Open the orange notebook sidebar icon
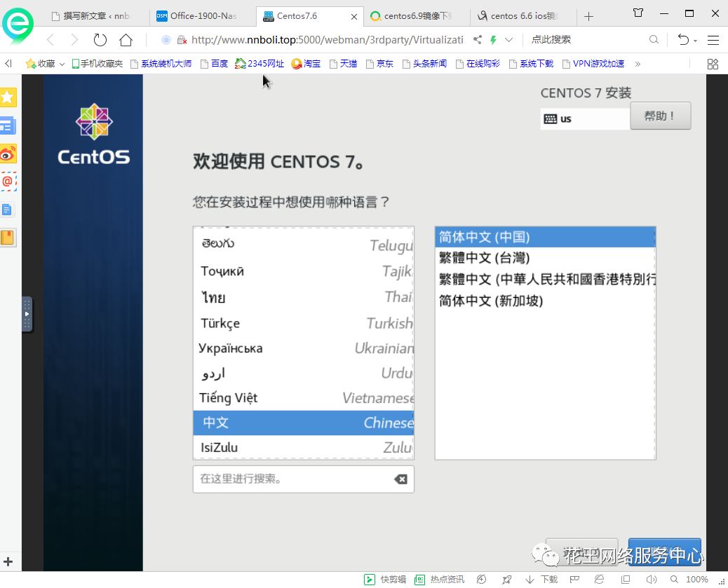 (8, 238)
